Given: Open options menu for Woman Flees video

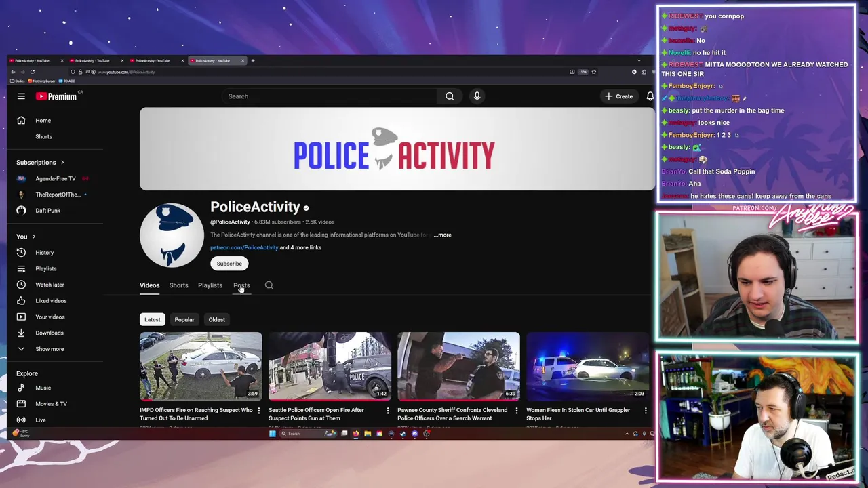Looking at the screenshot, I should (645, 411).
